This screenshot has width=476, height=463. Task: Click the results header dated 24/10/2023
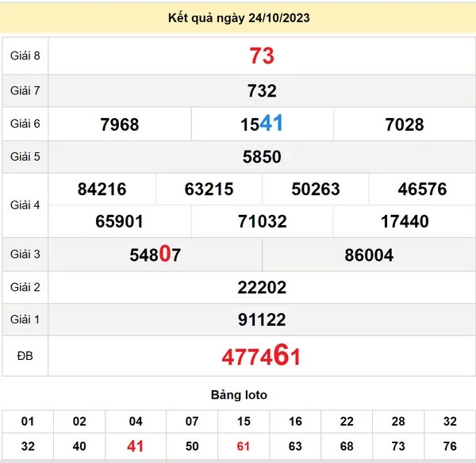click(x=238, y=17)
